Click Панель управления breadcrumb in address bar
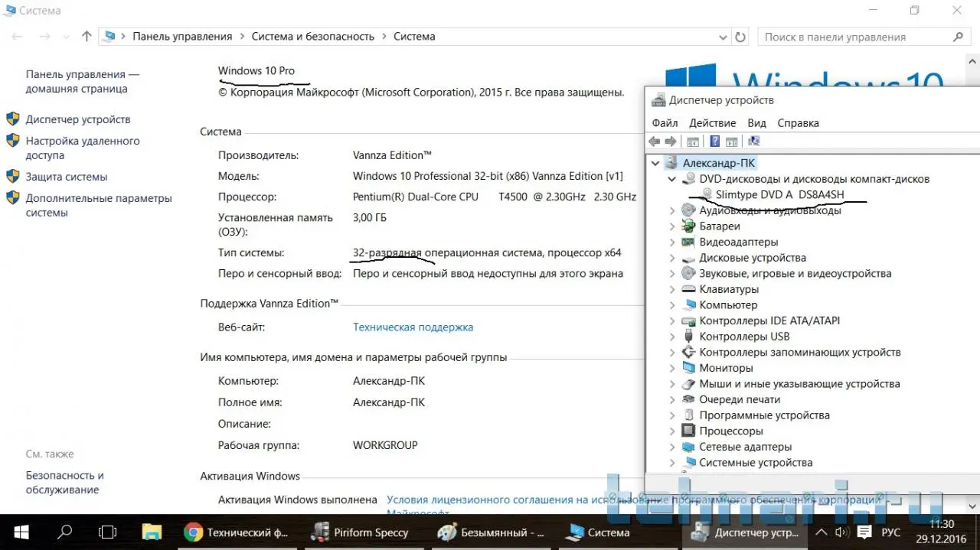Image resolution: width=980 pixels, height=550 pixels. click(x=182, y=36)
